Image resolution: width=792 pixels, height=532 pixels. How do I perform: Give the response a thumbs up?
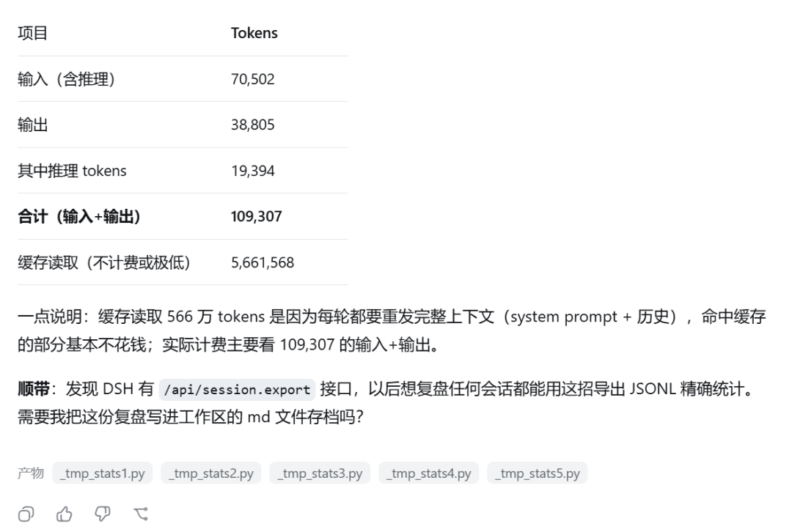click(x=64, y=514)
